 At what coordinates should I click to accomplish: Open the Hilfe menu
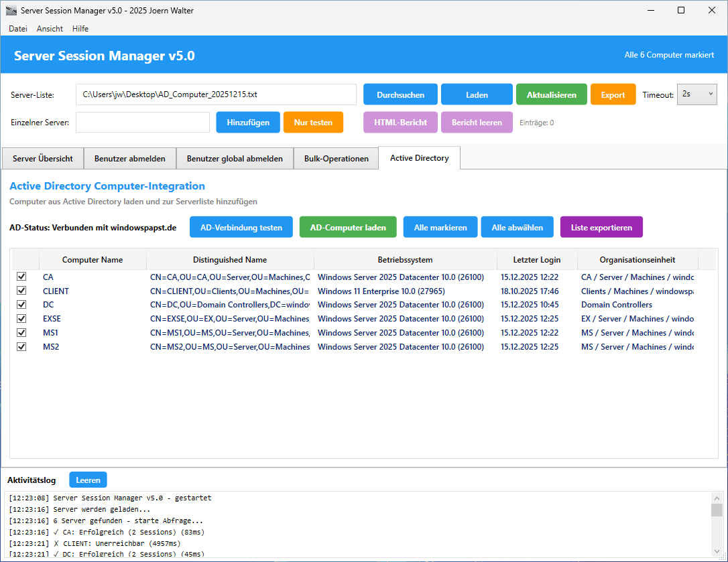80,29
